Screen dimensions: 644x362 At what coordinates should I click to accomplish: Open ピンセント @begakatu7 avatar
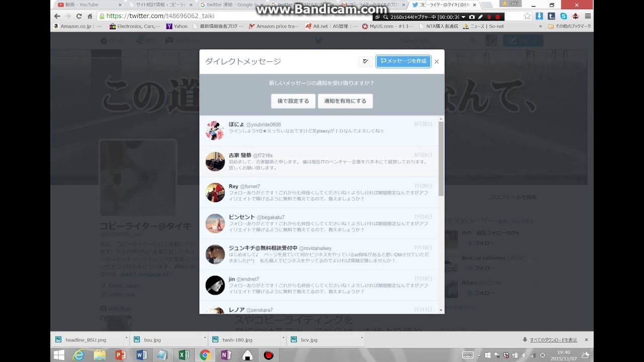coord(215,224)
